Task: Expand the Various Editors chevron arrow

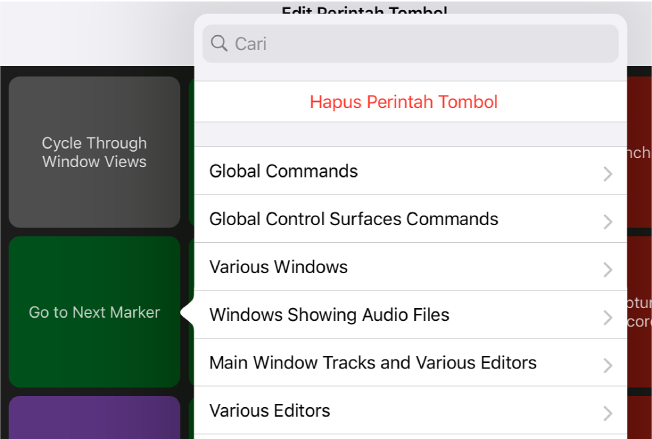Action: coord(607,413)
